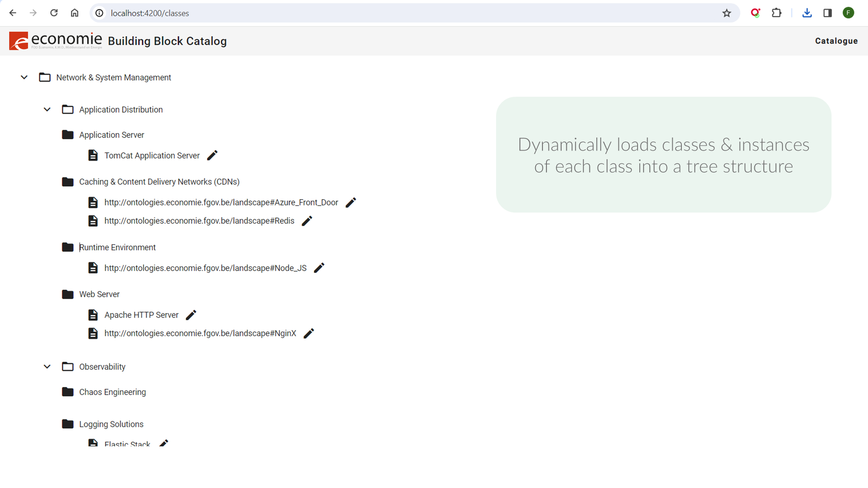Click the economie logo
Viewport: 868px width, 488px height.
click(55, 41)
